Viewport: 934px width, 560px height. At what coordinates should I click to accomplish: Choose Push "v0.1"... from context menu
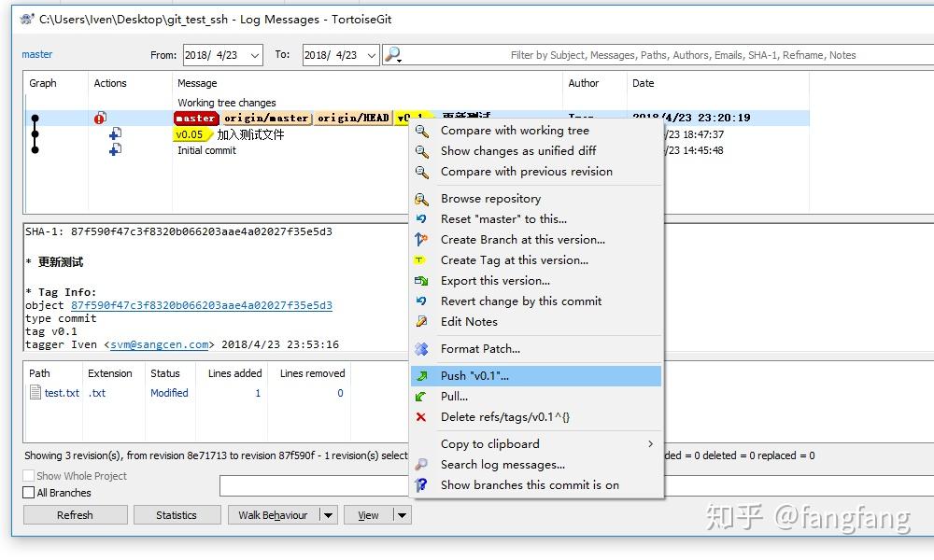pos(536,376)
